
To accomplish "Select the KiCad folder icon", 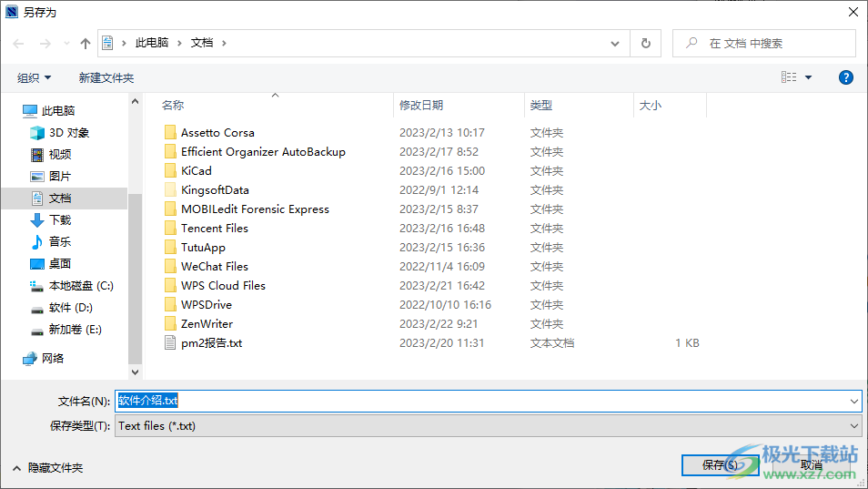I will (170, 170).
